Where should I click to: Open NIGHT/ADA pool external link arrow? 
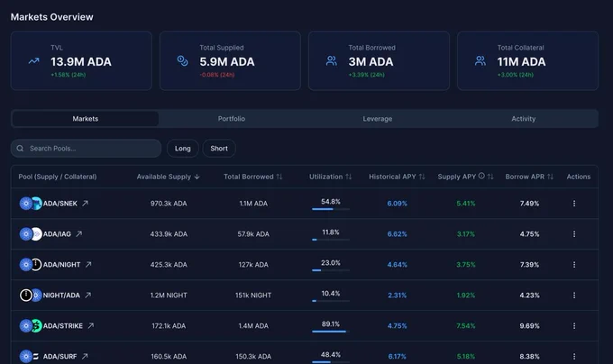pos(88,295)
